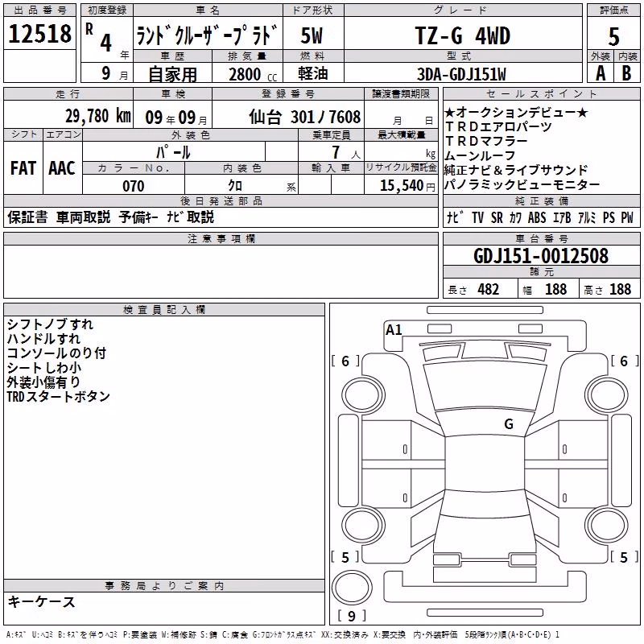Image resolution: width=644 pixels, height=644 pixels.
Task: Click the セールスポイント section header
Action: [x=541, y=93]
